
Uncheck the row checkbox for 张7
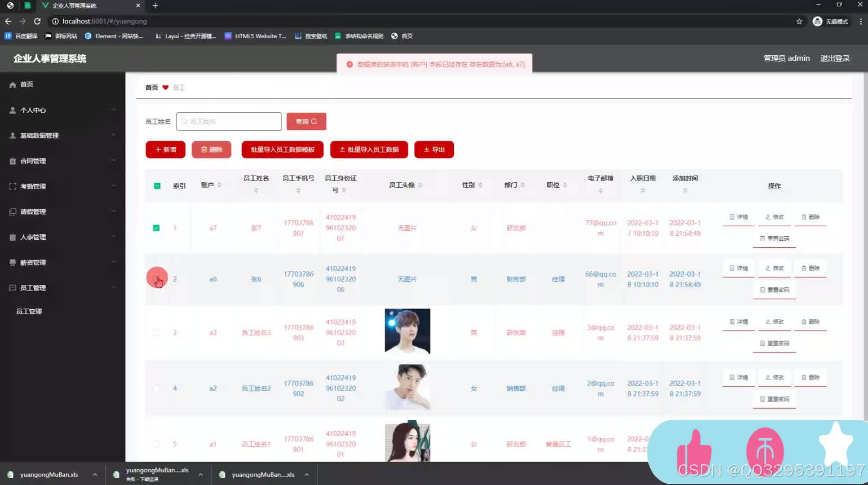pos(156,228)
